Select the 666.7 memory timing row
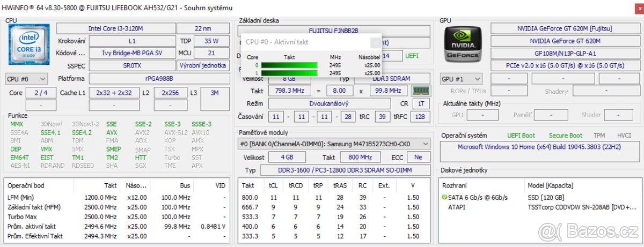644x247 pixels. pos(335,207)
